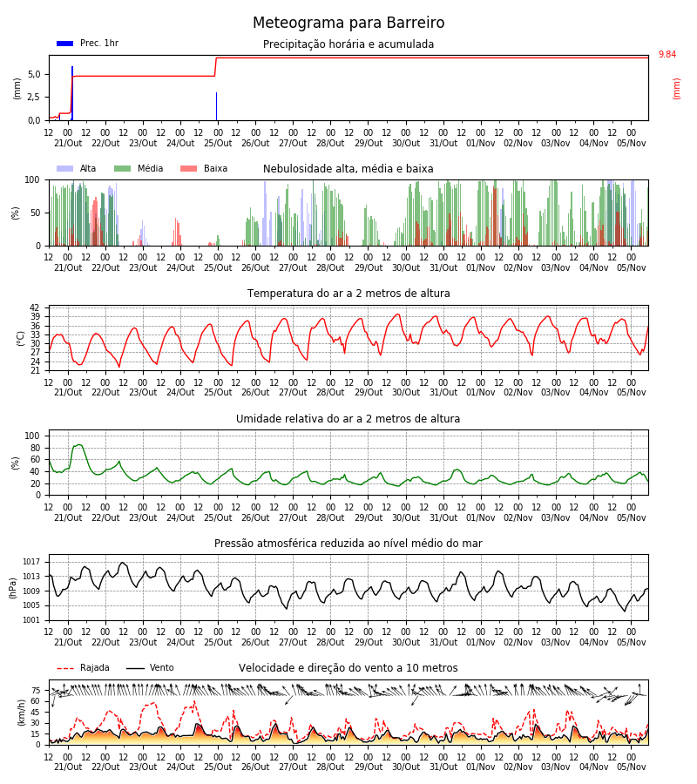Click the red 9.84 accumulated total label
The image size is (697, 784).
click(x=667, y=55)
